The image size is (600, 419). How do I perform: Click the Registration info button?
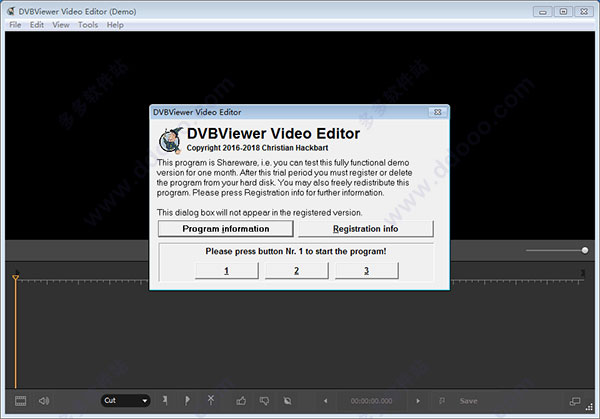(x=365, y=228)
